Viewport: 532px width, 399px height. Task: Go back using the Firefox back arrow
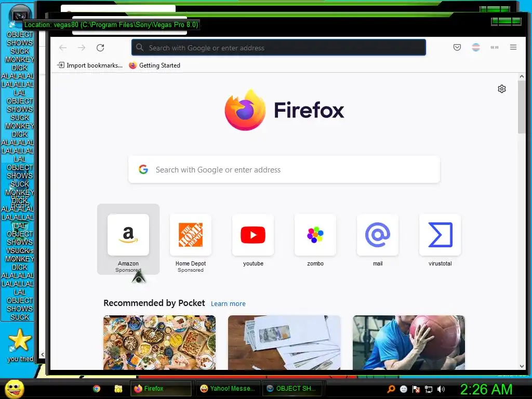[x=63, y=48]
